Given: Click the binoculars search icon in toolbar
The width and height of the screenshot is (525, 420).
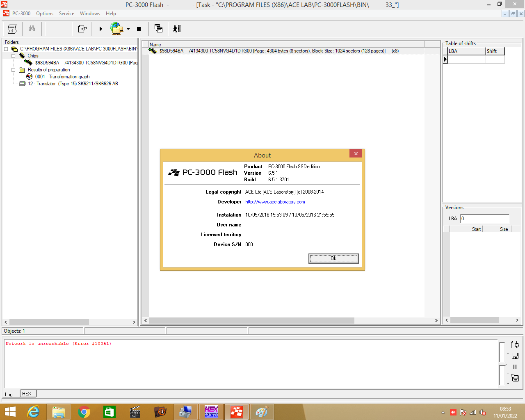Looking at the screenshot, I should tap(32, 29).
